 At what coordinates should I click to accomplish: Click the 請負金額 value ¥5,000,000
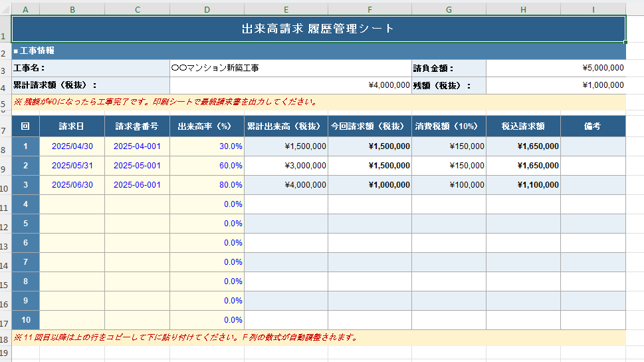click(x=556, y=68)
